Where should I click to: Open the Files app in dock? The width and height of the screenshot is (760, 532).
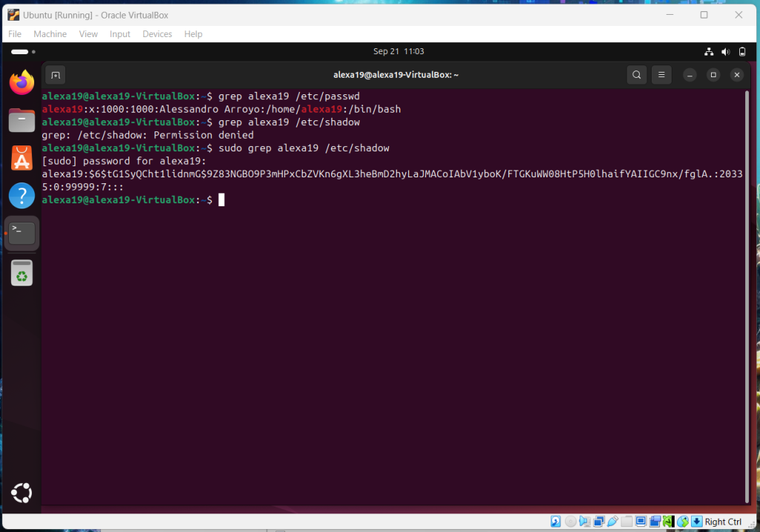(22, 120)
